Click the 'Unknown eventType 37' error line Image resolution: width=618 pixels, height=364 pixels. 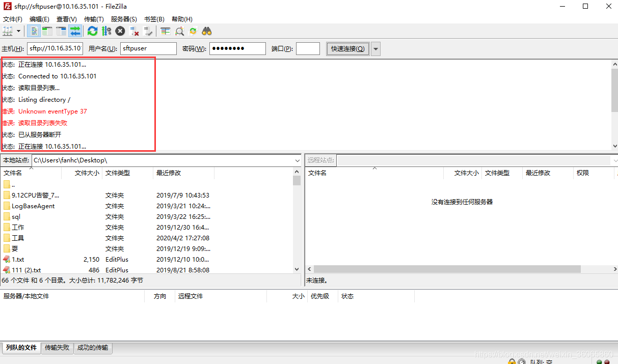tap(52, 111)
